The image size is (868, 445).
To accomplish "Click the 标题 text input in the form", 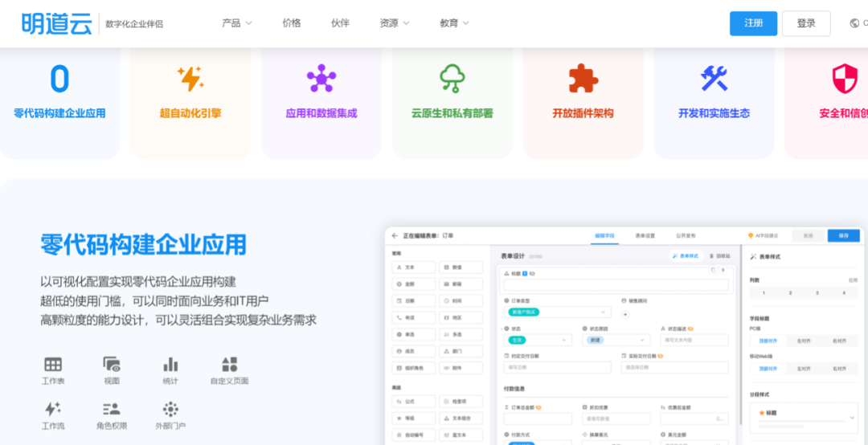I will (616, 284).
